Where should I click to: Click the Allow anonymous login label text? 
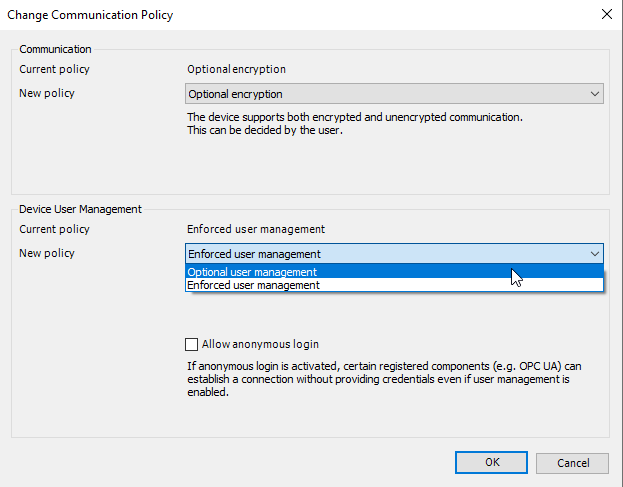pyautogui.click(x=260, y=344)
